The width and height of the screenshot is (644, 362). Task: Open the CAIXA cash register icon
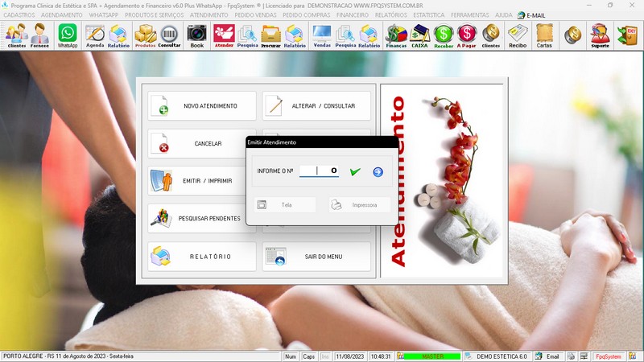(419, 35)
